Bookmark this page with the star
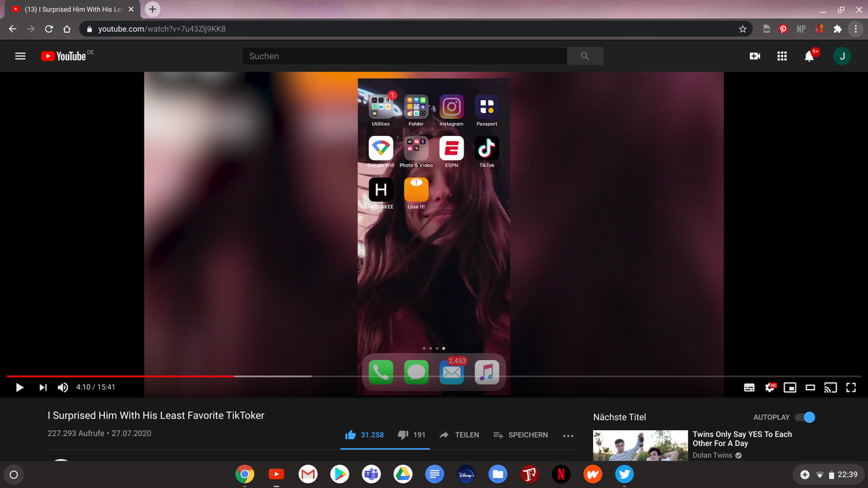The image size is (868, 488). click(742, 29)
